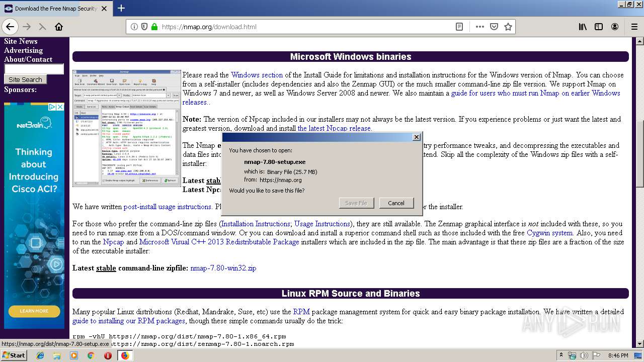The width and height of the screenshot is (644, 362).
Task: Open Opera from taskbar
Action: (x=108, y=355)
